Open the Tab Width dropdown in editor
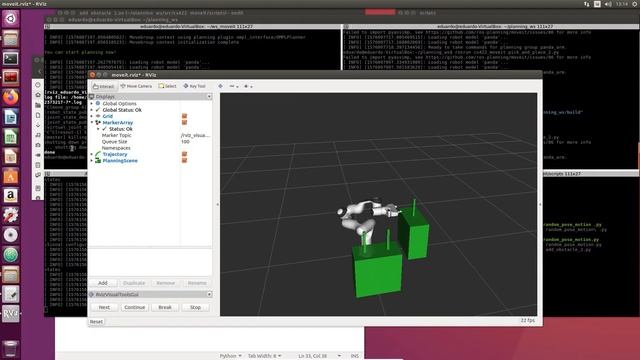Viewport: 640px width, 360px height. tap(264, 356)
